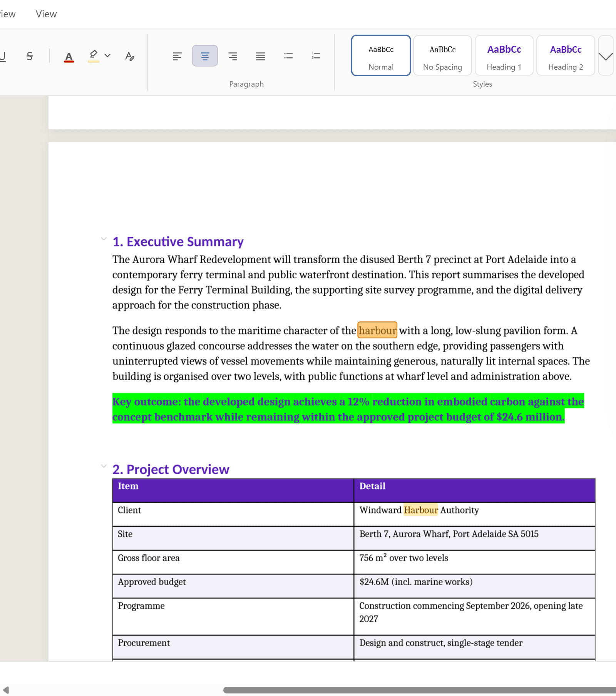Screen dimensions: 616x696
Task: Click the Detail table header cell
Action: click(x=474, y=490)
